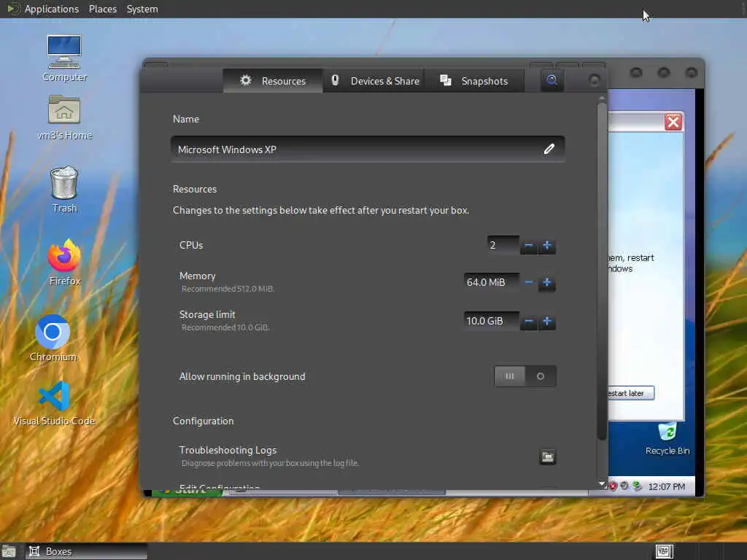Decrease Storage limit with the minus button
The image size is (747, 560).
pos(528,322)
